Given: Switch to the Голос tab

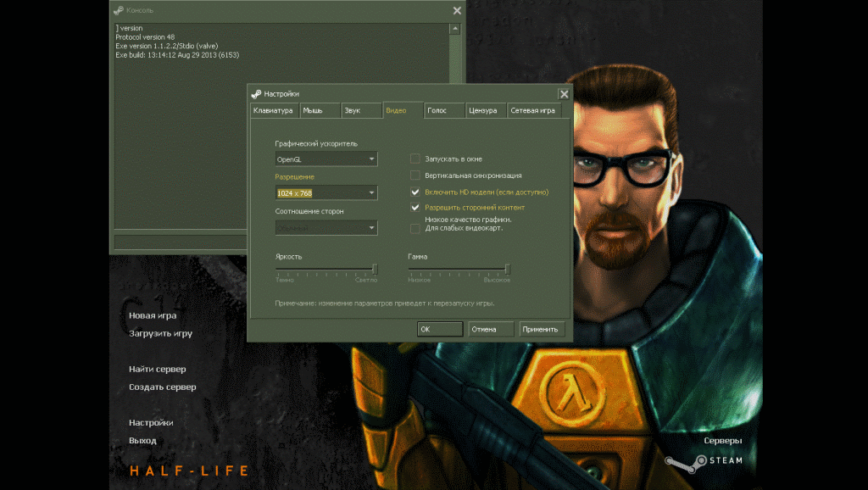Looking at the screenshot, I should pyautogui.click(x=444, y=110).
